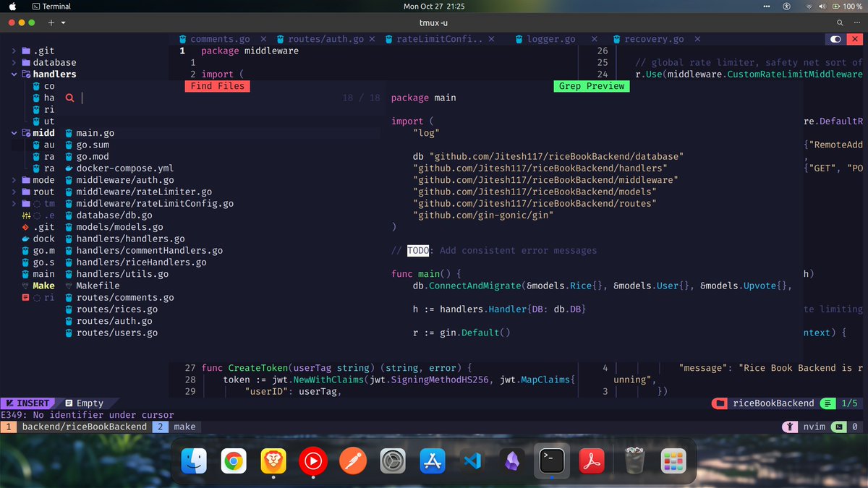Open the App Store from the dock
This screenshot has width=868, height=488.
[433, 460]
